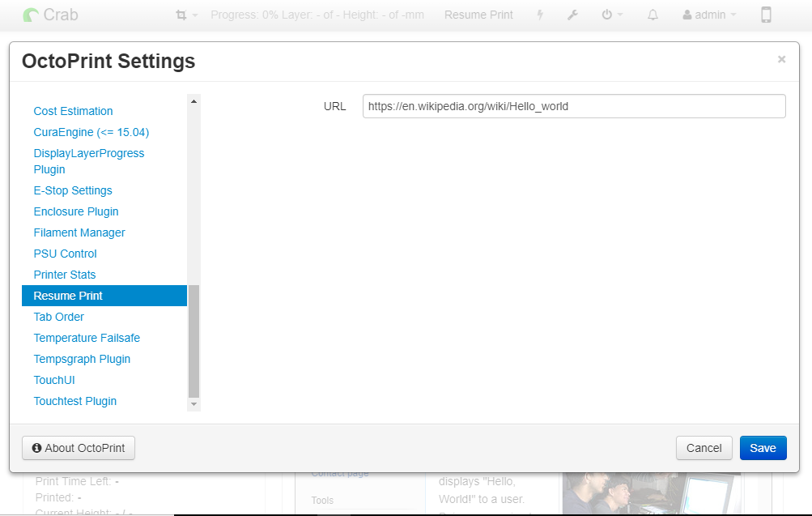Click the settings sidebar scrollbar thumb
The width and height of the screenshot is (812, 516).
click(193, 341)
